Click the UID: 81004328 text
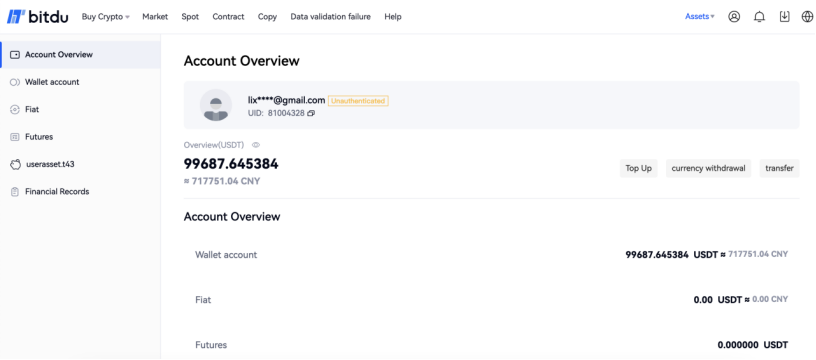The height and width of the screenshot is (360, 816). click(276, 113)
